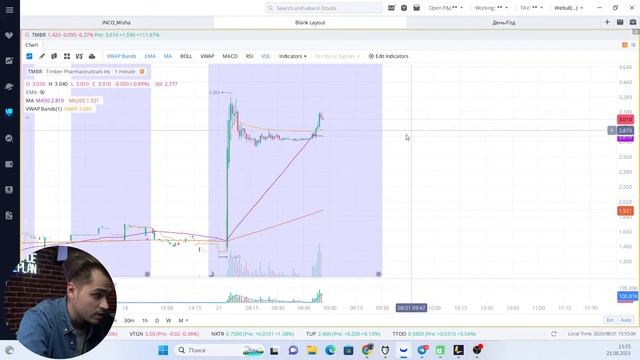This screenshot has height=360, width=640.
Task: Add a new layout with plus icon
Action: pyautogui.click(x=607, y=22)
